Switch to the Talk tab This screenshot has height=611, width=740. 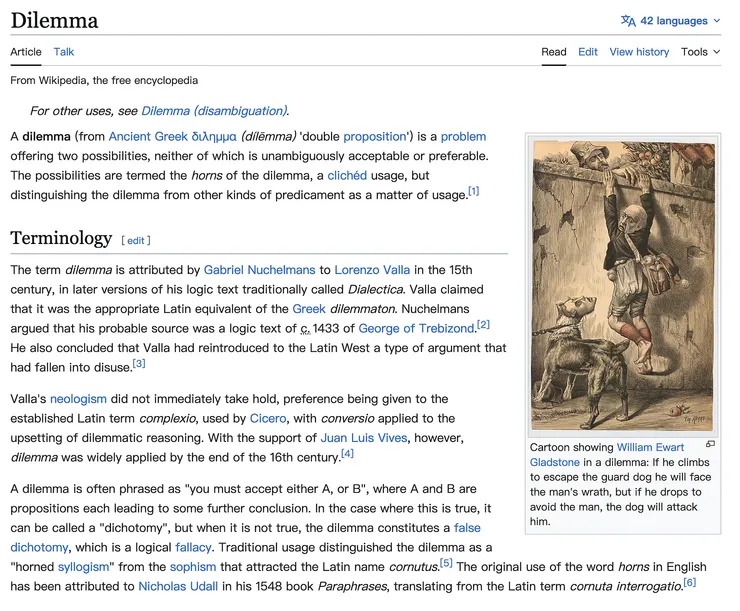tap(64, 52)
